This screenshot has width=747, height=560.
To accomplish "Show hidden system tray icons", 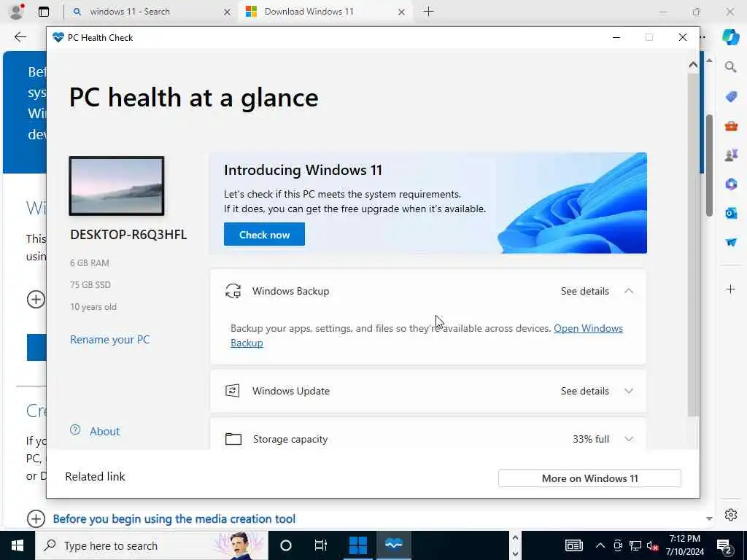I will pyautogui.click(x=600, y=545).
